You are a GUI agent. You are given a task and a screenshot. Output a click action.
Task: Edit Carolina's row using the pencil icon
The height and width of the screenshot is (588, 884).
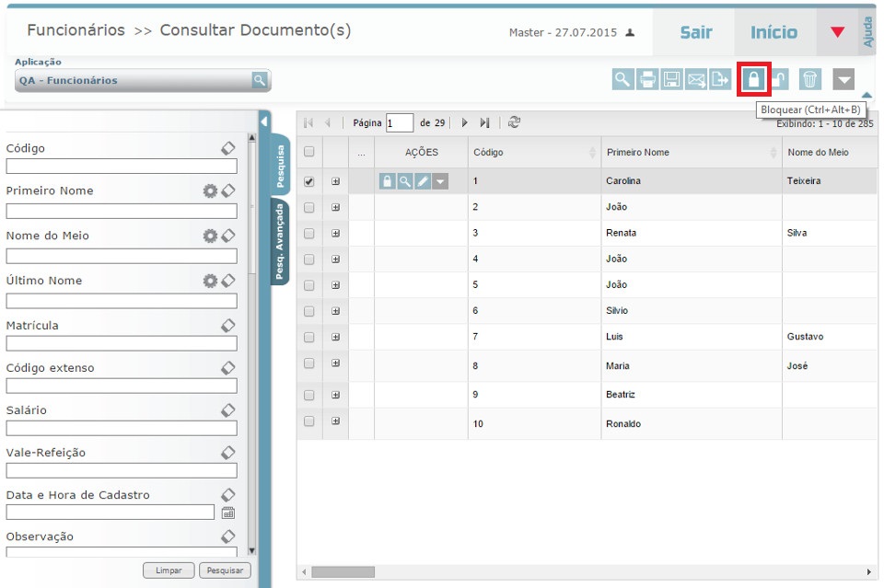click(423, 181)
